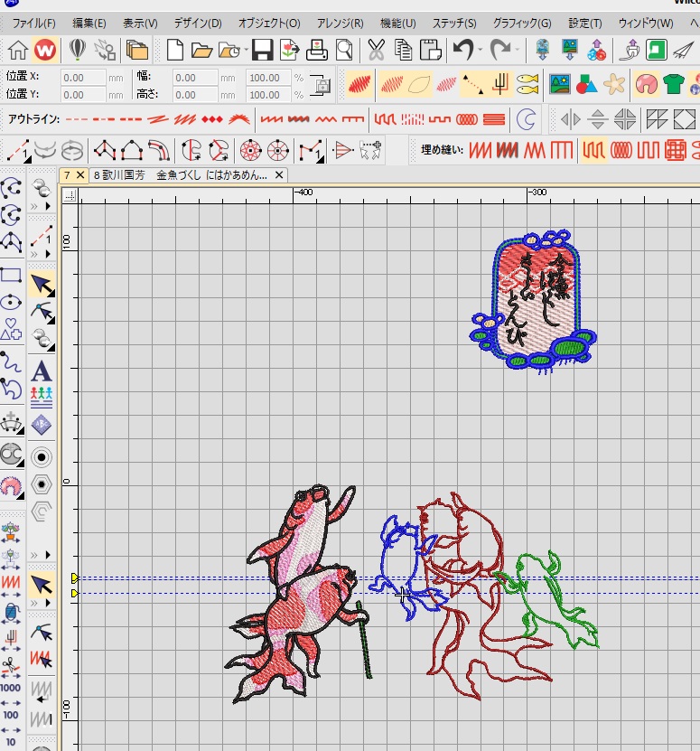The image size is (700, 751).
Task: Undo the last action
Action: tap(463, 50)
